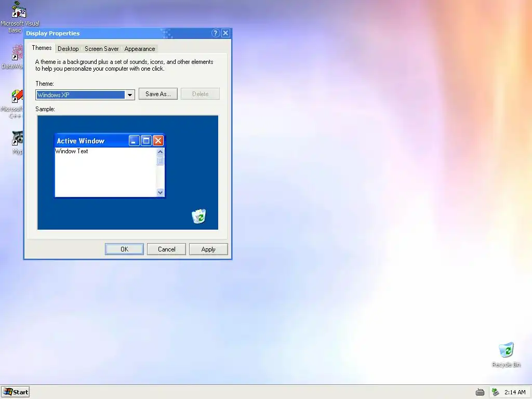Click the sample scrollbar down arrow
The width and height of the screenshot is (532, 399).
pos(160,192)
